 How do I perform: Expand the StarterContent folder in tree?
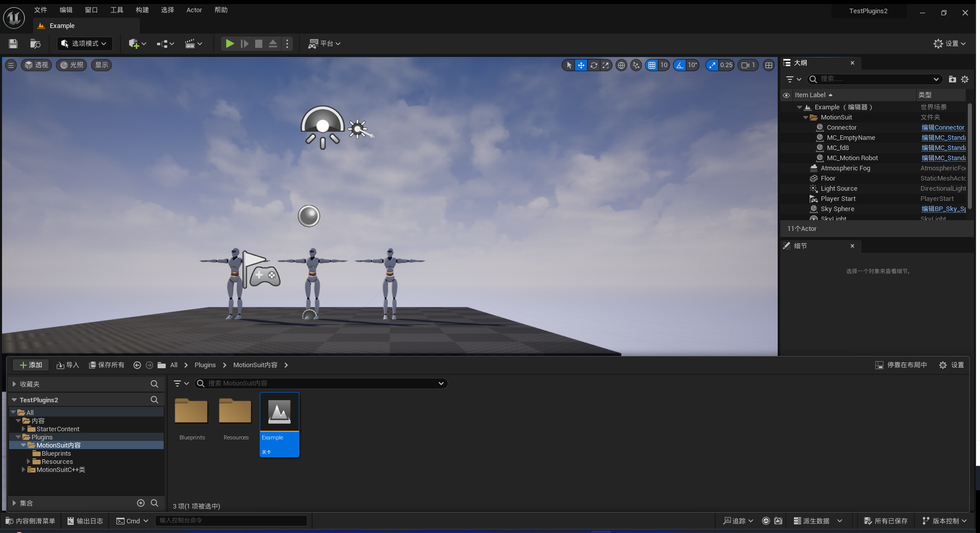[x=23, y=429]
